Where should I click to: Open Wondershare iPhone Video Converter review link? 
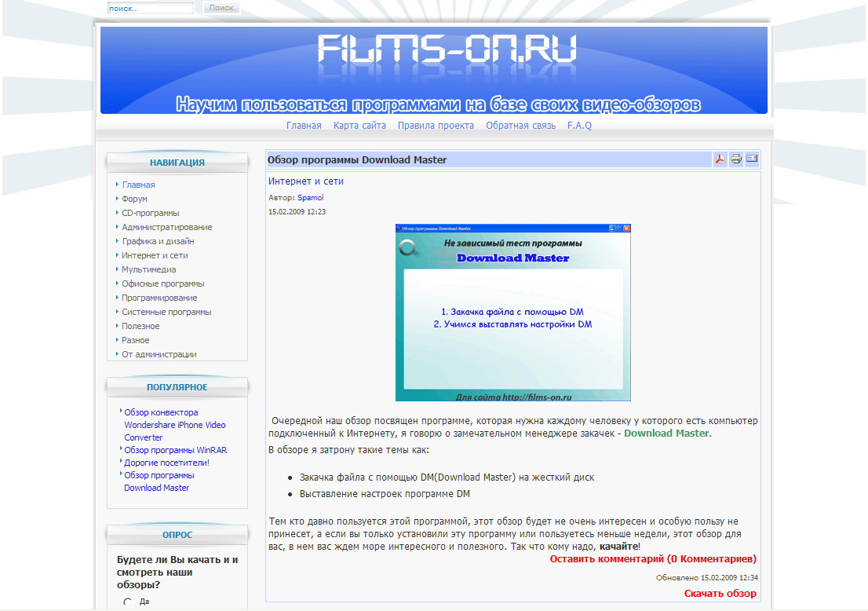[x=174, y=425]
